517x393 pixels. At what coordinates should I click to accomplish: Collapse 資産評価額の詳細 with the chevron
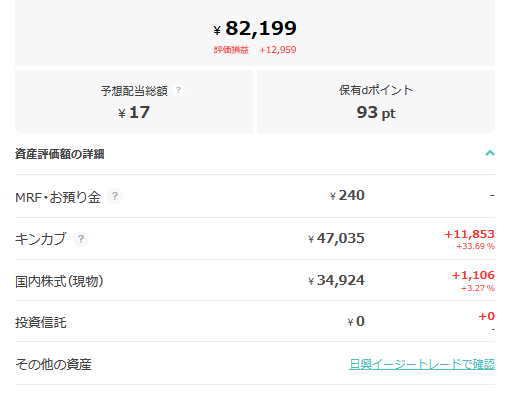490,153
